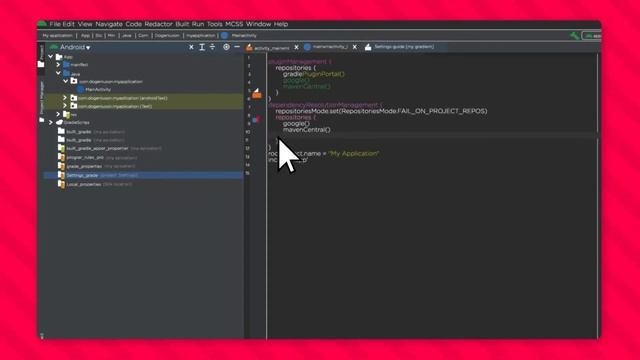This screenshot has height=360, width=640.
Task: Open project panel gear settings
Action: (226, 47)
